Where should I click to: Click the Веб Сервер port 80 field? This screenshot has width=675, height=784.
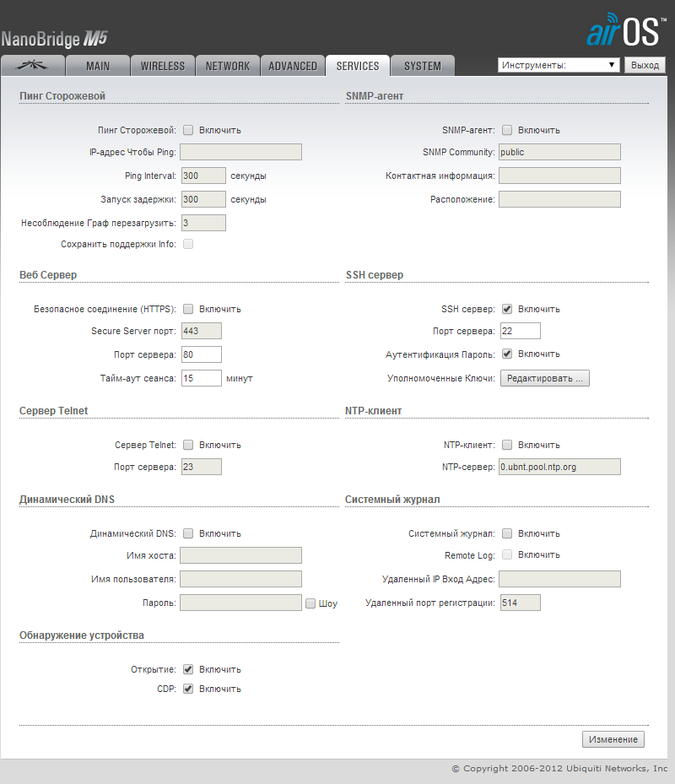(202, 354)
